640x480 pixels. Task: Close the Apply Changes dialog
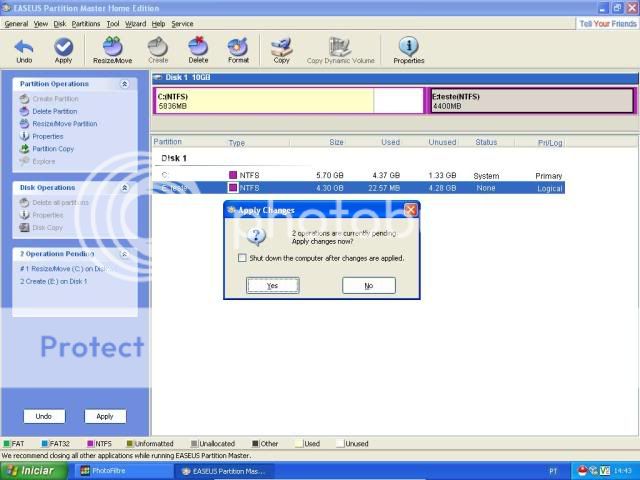(410, 210)
